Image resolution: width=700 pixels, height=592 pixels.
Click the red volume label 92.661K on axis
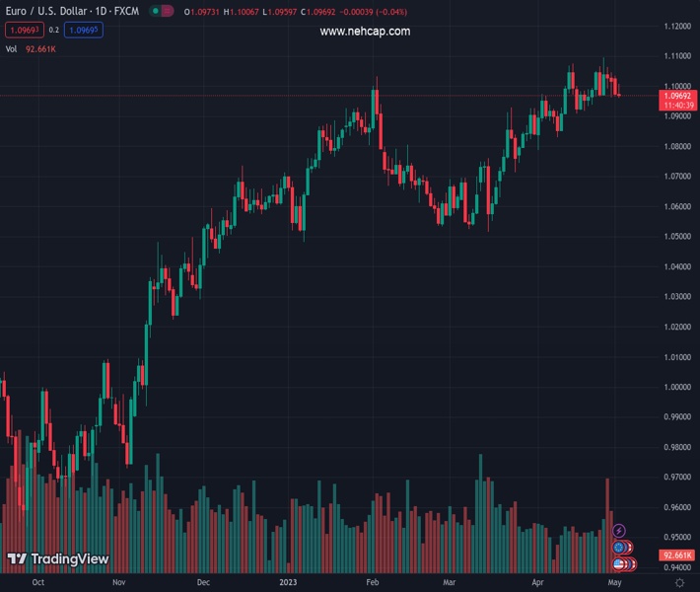pos(679,556)
